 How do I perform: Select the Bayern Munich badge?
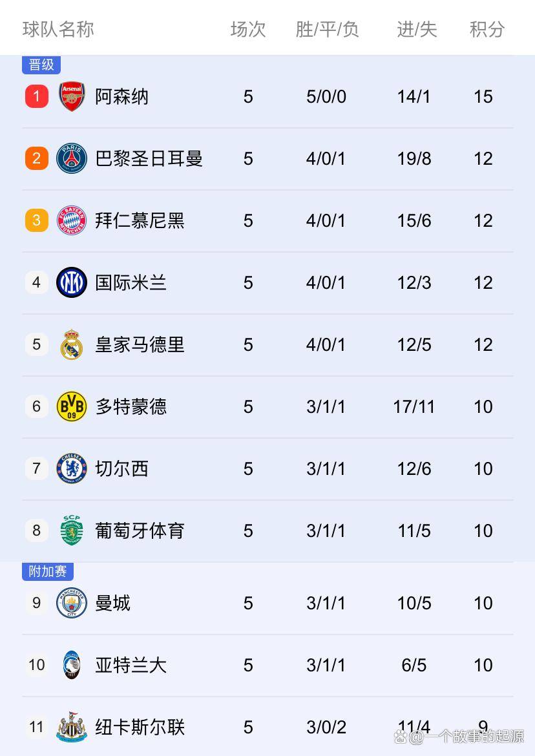pos(72,221)
